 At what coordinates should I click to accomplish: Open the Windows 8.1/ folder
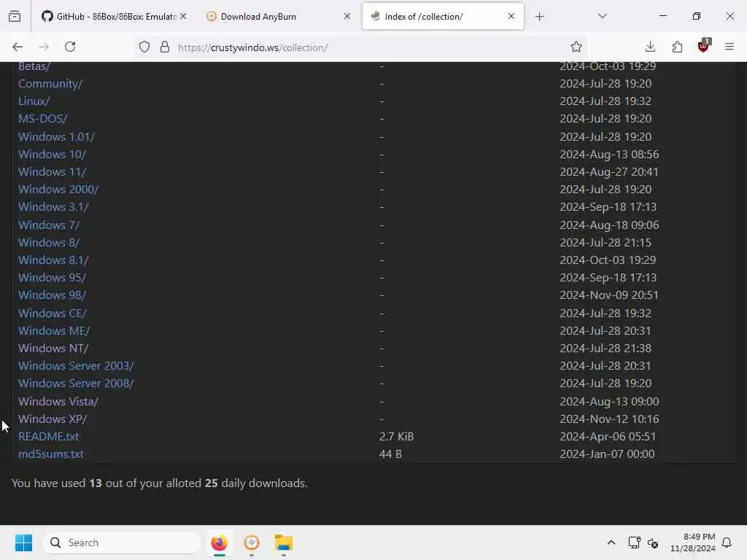tap(53, 260)
